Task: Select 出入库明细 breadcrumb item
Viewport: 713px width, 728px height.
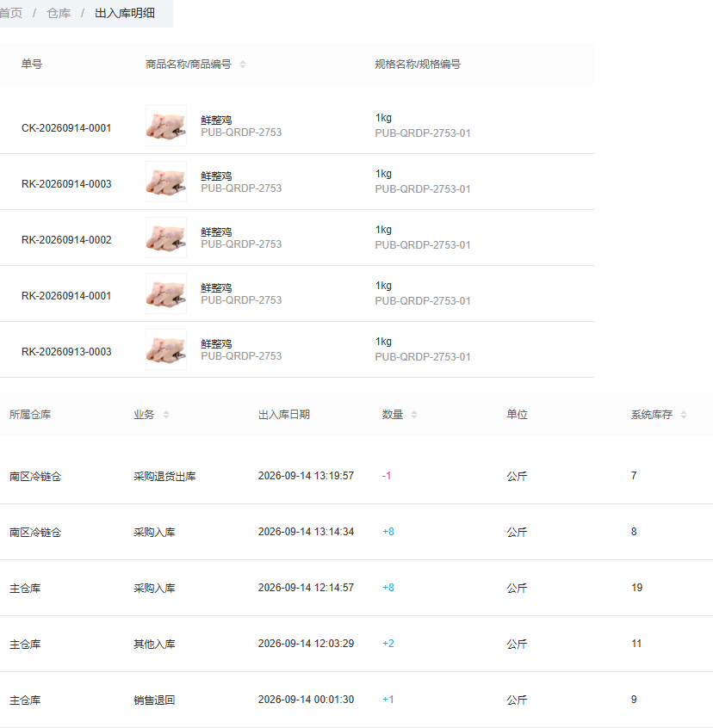Action: (125, 13)
